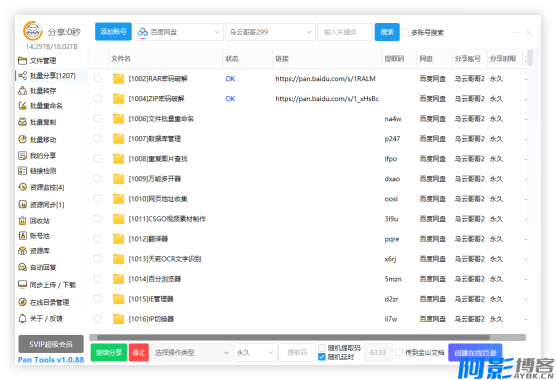Screen dimensions: 556x380
Task: Open 批量转存 in the sidebar
Action: (x=37, y=91)
